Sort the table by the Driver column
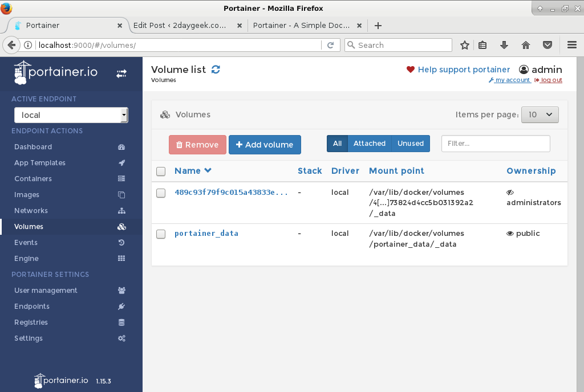 tap(345, 171)
